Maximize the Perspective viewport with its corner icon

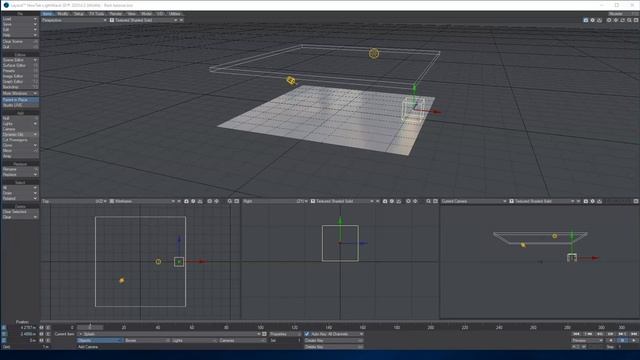(636, 20)
